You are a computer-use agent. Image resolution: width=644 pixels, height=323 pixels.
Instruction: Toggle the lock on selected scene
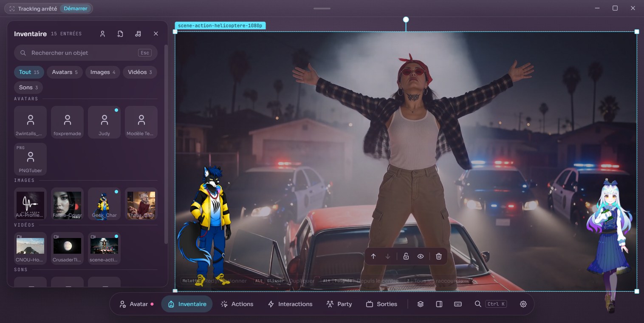406,256
